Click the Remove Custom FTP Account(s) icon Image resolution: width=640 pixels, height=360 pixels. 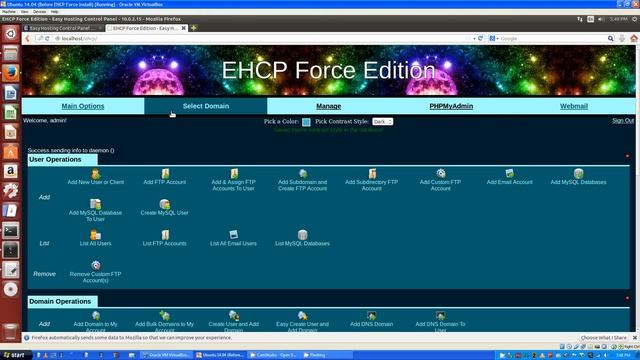[96, 265]
